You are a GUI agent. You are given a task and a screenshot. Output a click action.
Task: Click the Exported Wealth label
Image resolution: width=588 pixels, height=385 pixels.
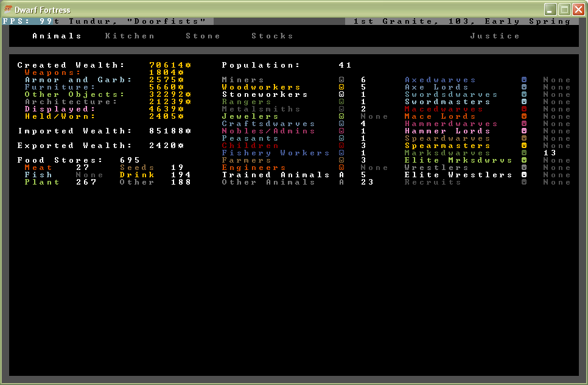click(x=75, y=146)
